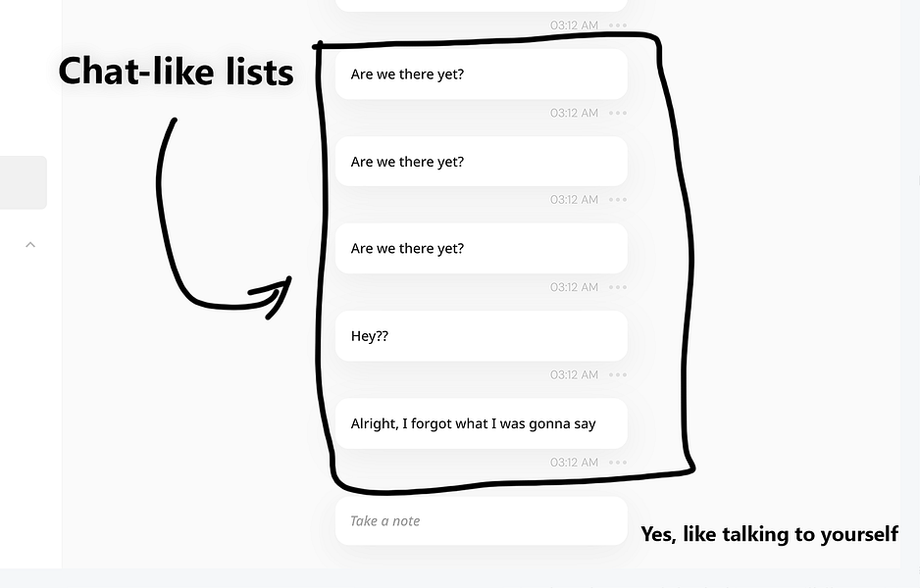Click the "Take a note" input field
This screenshot has width=920, height=588.
click(x=481, y=520)
